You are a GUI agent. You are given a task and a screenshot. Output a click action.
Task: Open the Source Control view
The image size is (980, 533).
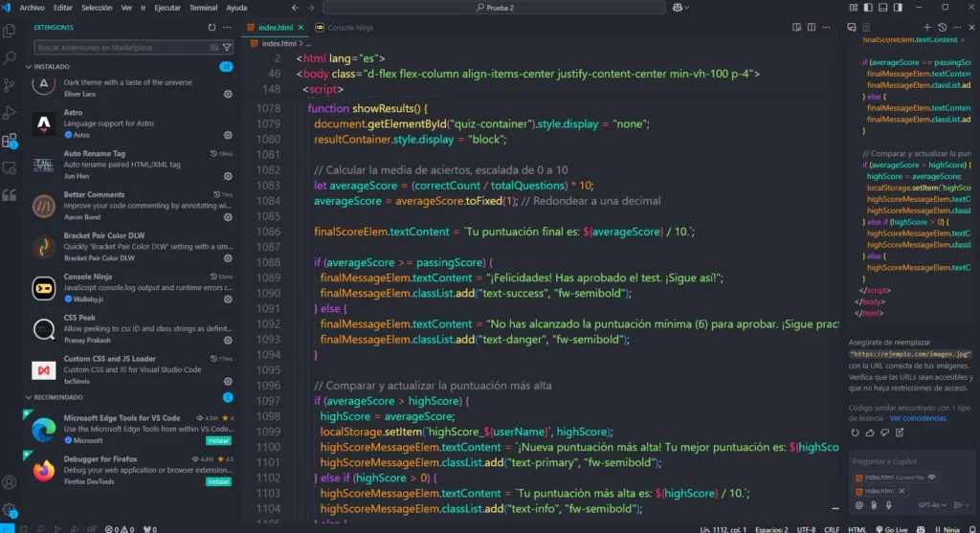tap(10, 86)
